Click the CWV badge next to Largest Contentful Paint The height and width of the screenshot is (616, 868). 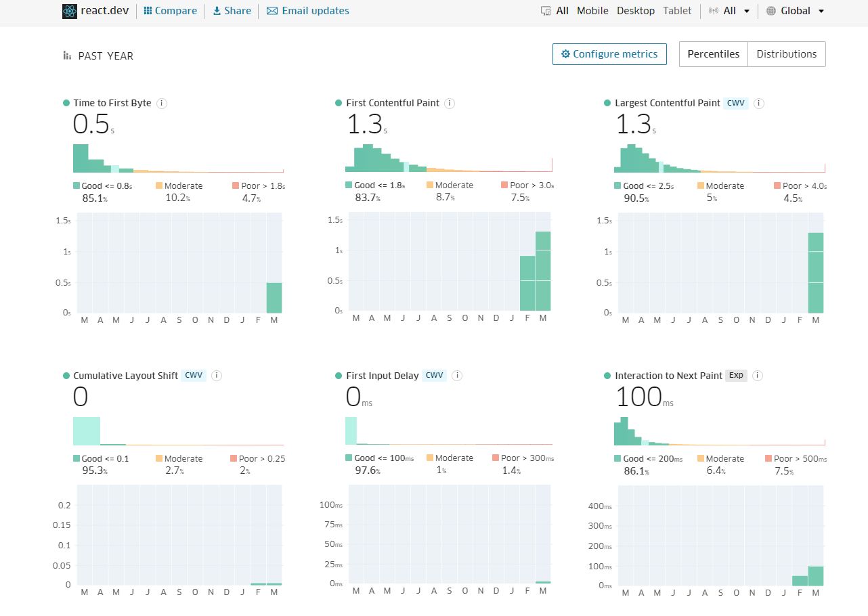click(736, 103)
